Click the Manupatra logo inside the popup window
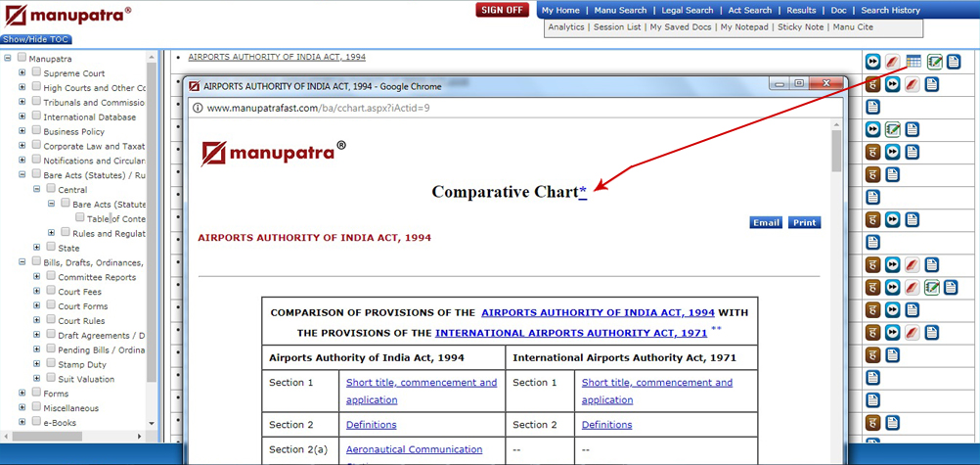This screenshot has height=465, width=980. click(273, 152)
